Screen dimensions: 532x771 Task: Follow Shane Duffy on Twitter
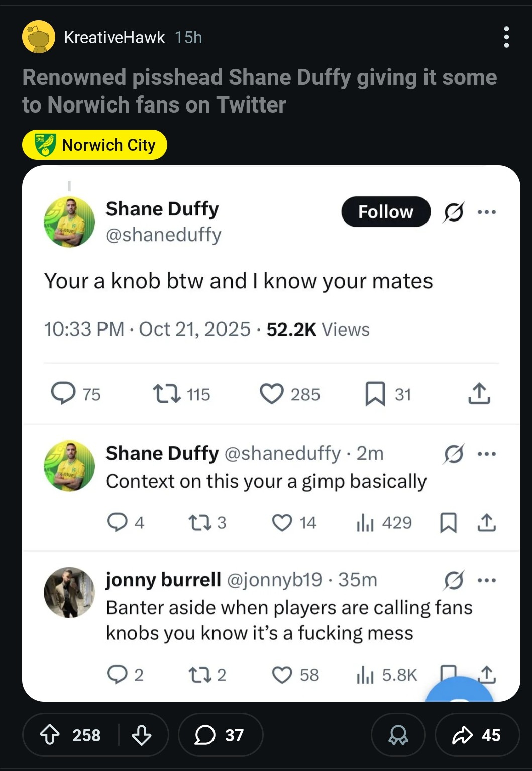pos(386,212)
